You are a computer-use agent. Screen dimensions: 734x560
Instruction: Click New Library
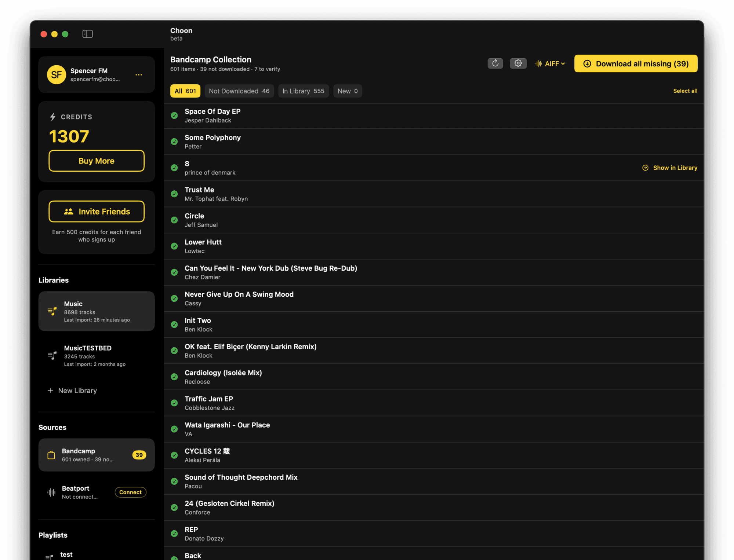(72, 391)
